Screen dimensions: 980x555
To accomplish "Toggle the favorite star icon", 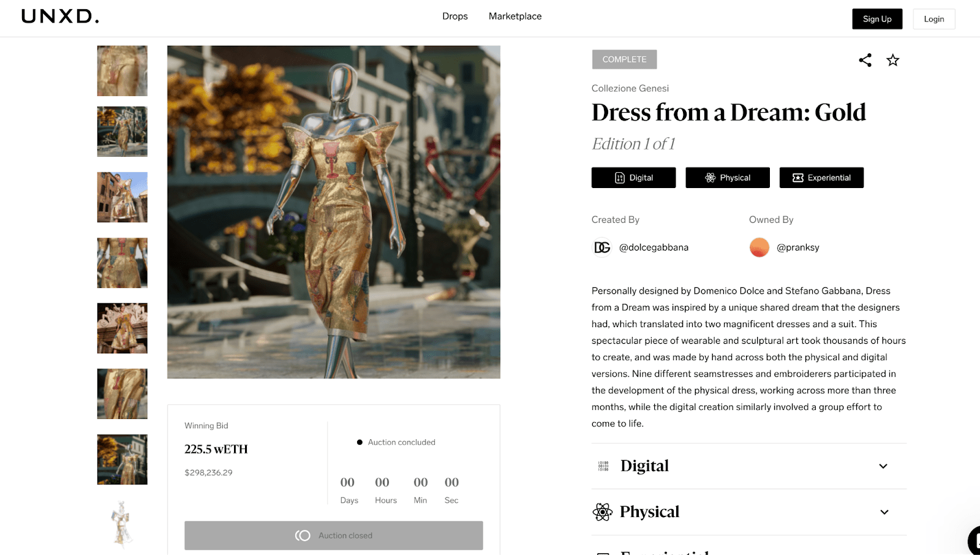I will pyautogui.click(x=892, y=60).
